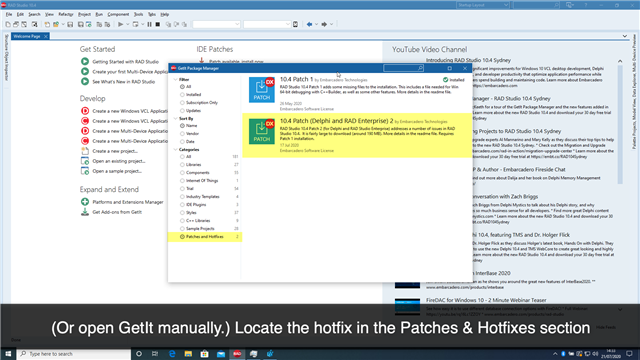This screenshot has height=360, width=640.
Task: Open the Refactor menu
Action: (65, 14)
